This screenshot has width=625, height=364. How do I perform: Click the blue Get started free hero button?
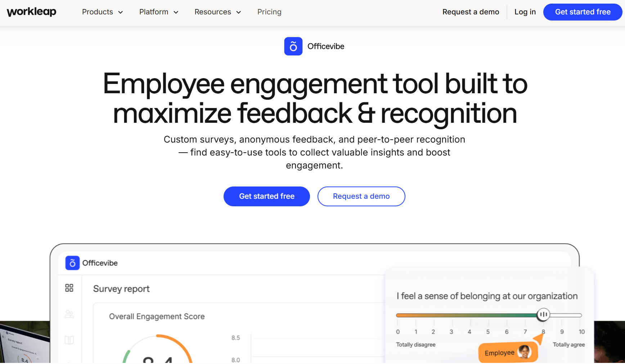pos(267,196)
